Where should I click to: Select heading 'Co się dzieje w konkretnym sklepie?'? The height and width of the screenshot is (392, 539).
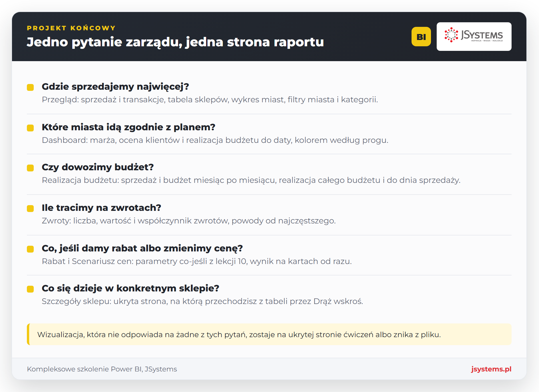click(130, 288)
